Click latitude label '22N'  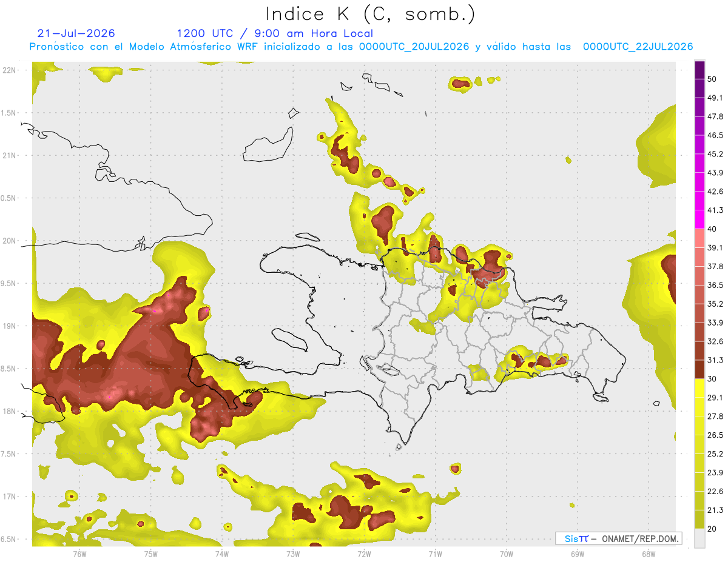(10, 70)
